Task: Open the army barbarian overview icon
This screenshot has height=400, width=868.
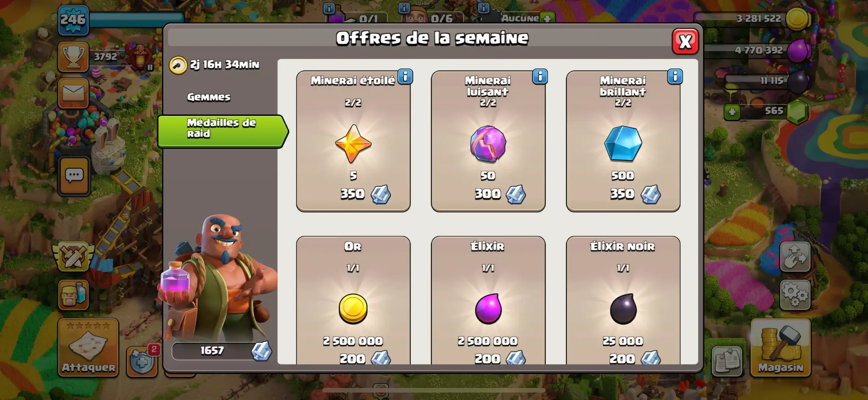Action: pos(73,294)
